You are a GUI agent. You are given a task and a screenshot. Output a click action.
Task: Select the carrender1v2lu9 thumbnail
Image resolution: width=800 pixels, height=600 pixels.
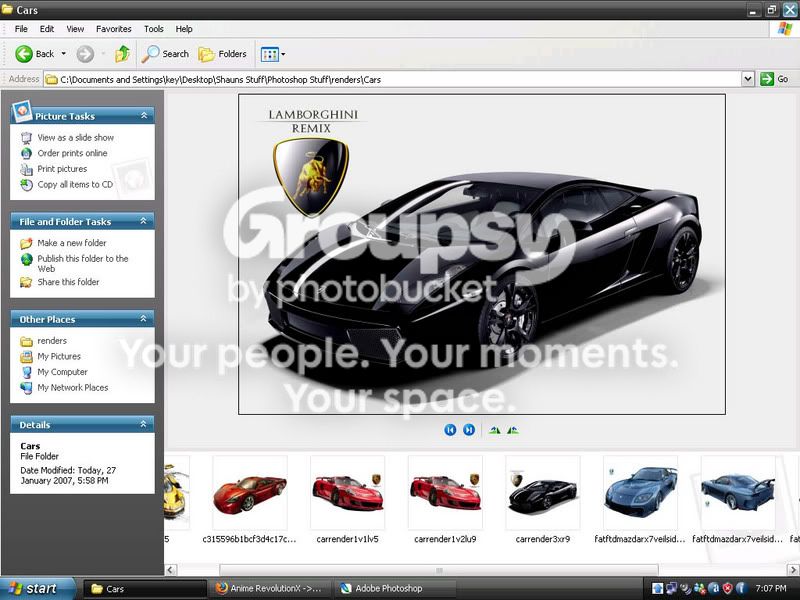coord(445,493)
